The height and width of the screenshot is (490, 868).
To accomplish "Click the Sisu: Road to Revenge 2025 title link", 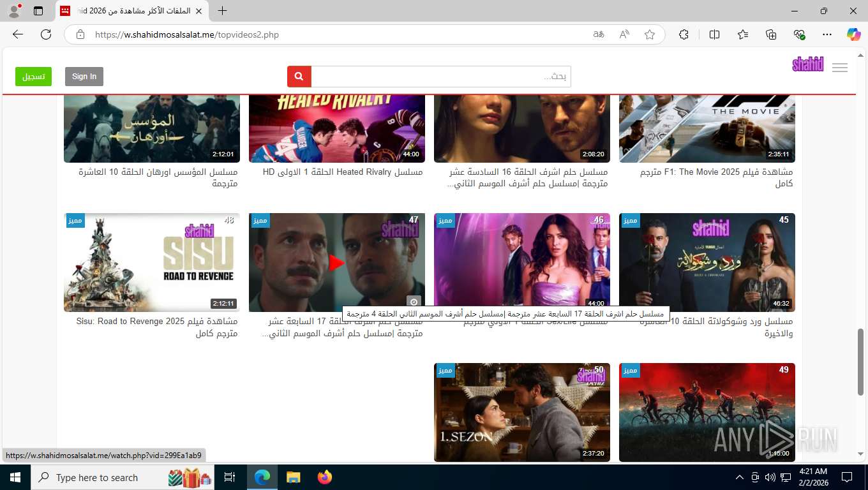I will pyautogui.click(x=157, y=327).
